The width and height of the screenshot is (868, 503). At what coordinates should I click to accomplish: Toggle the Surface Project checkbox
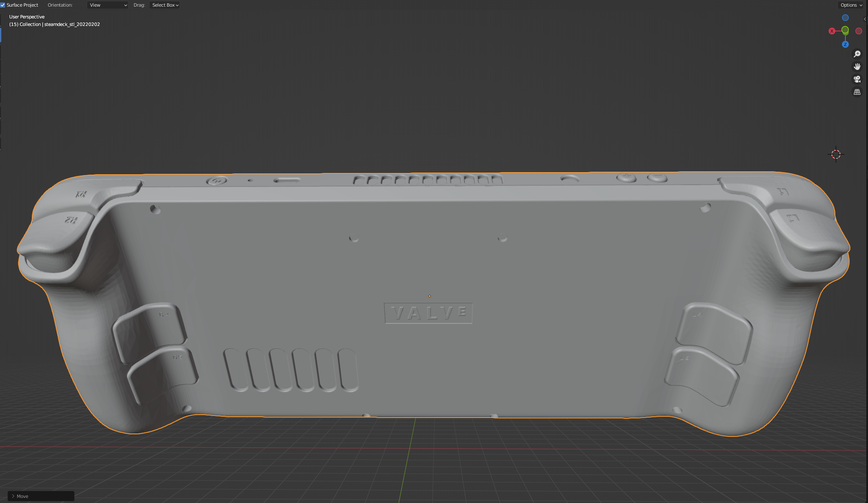pyautogui.click(x=3, y=5)
